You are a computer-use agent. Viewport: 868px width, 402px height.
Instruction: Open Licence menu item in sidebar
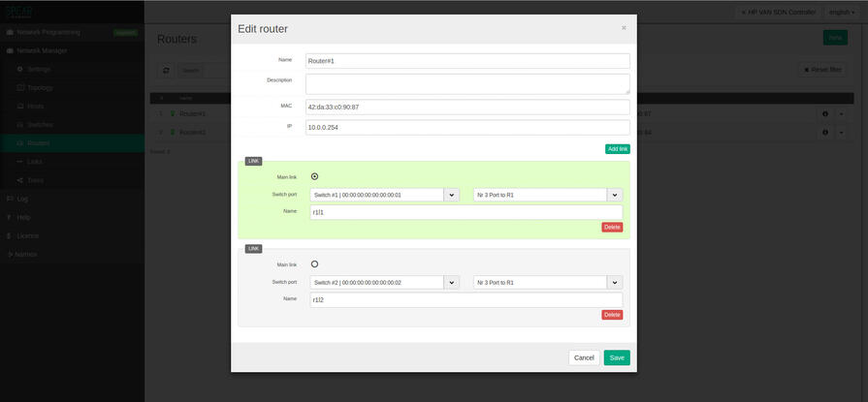click(27, 235)
